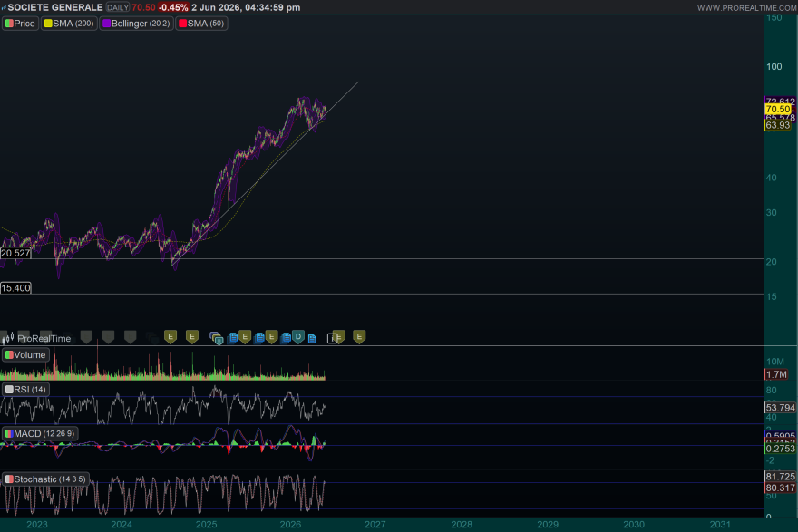
Task: Click the rightmost E earnings marker
Action: point(359,337)
